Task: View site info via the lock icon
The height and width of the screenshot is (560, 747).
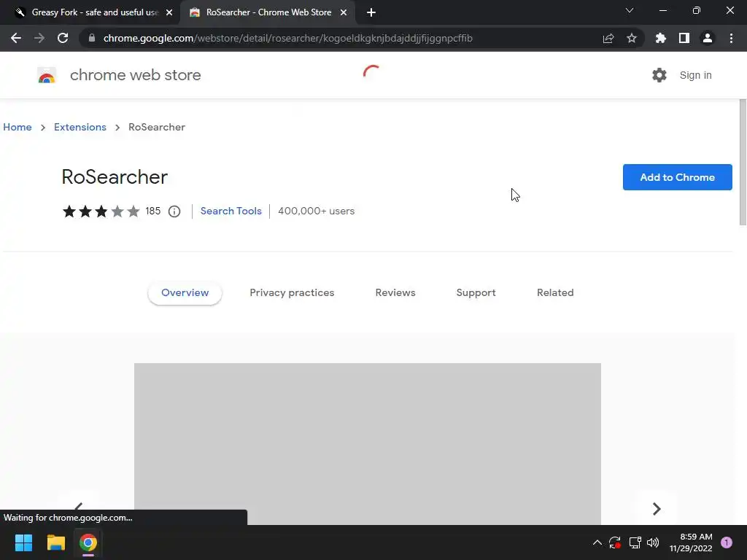Action: (x=92, y=38)
